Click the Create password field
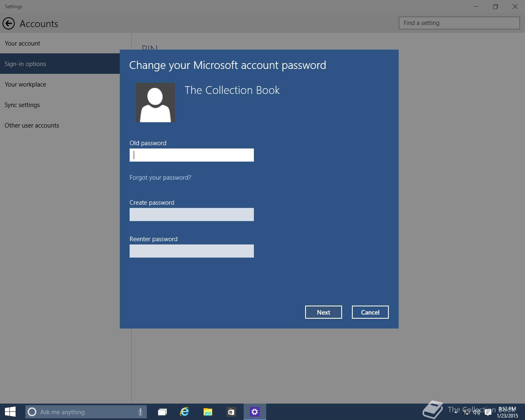Image resolution: width=525 pixels, height=420 pixels. 192,215
